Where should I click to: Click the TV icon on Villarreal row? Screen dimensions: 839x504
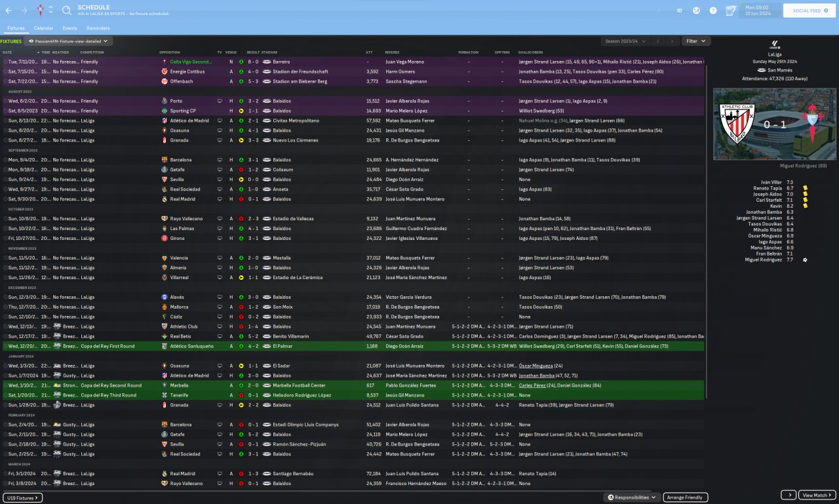220,278
